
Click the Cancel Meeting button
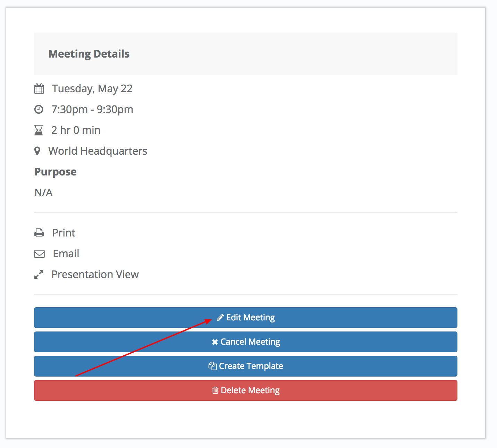246,342
